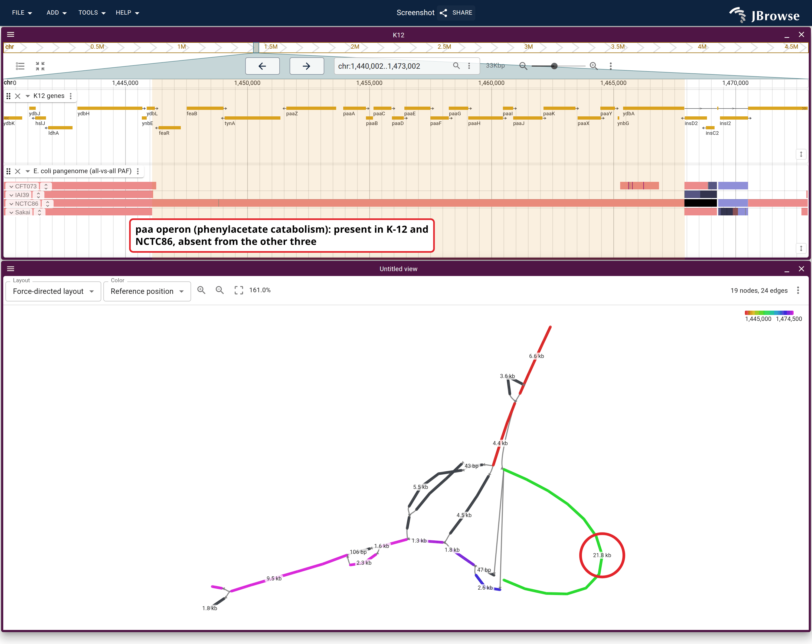This screenshot has height=644, width=812.
Task: Click the 9.5 kb graph node
Action: click(274, 579)
